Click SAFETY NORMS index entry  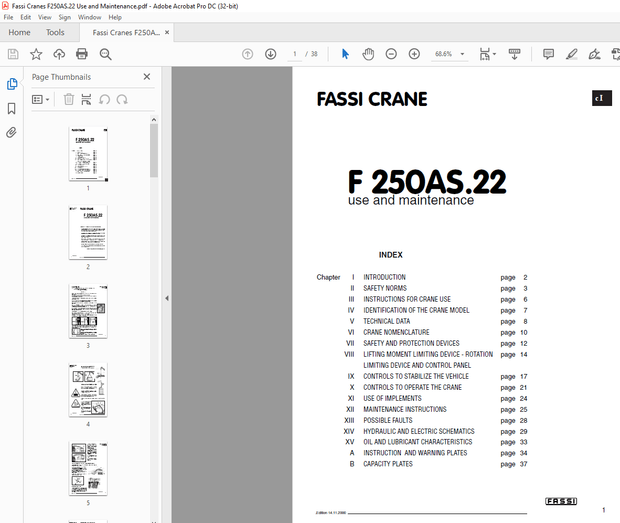385,288
